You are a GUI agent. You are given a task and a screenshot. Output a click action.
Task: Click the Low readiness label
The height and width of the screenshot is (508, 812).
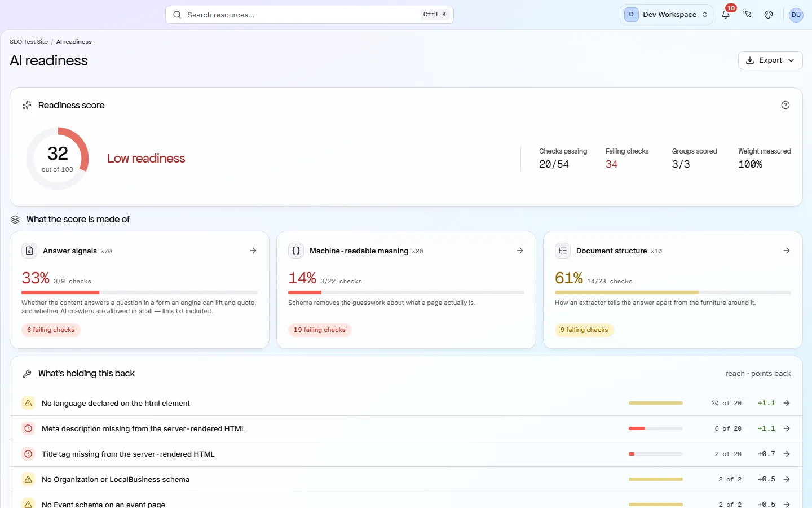click(x=146, y=159)
